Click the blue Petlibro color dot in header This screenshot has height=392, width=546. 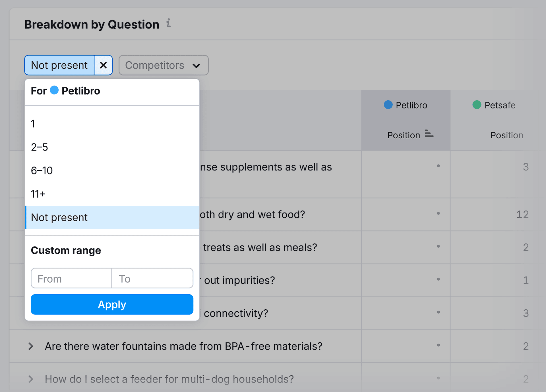388,105
